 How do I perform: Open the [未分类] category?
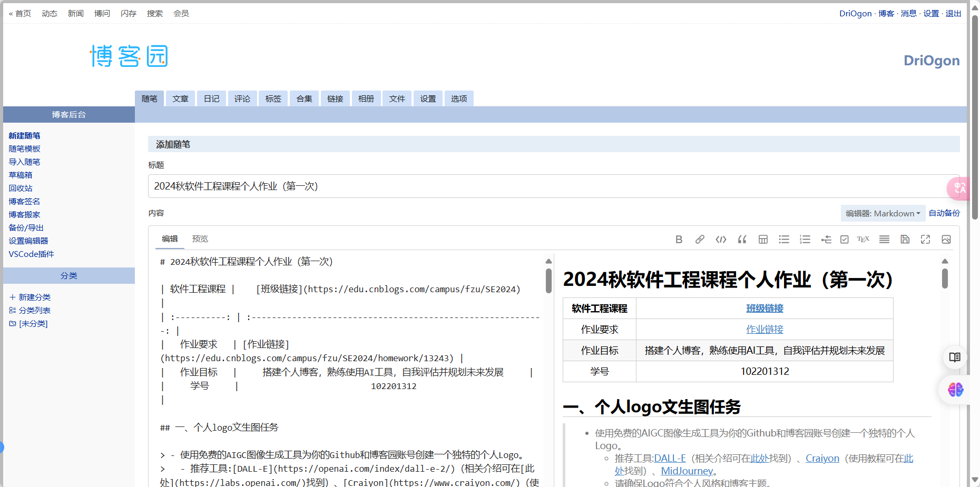click(x=28, y=324)
